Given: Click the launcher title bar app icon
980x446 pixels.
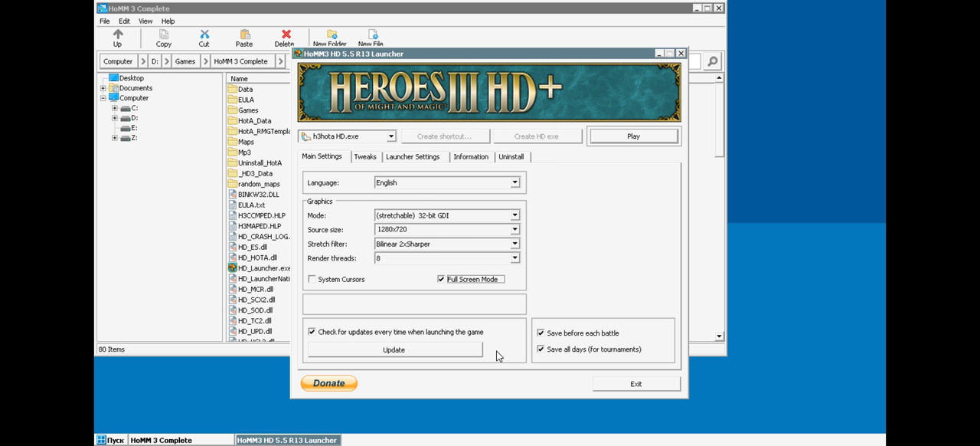Looking at the screenshot, I should pos(298,54).
